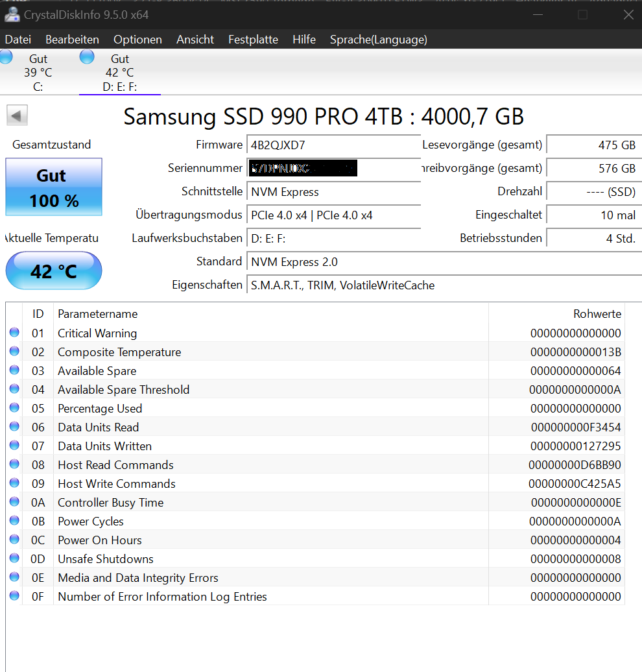Click the Schnittstelle field NVM Express
Image resolution: width=642 pixels, height=672 pixels.
(x=333, y=191)
